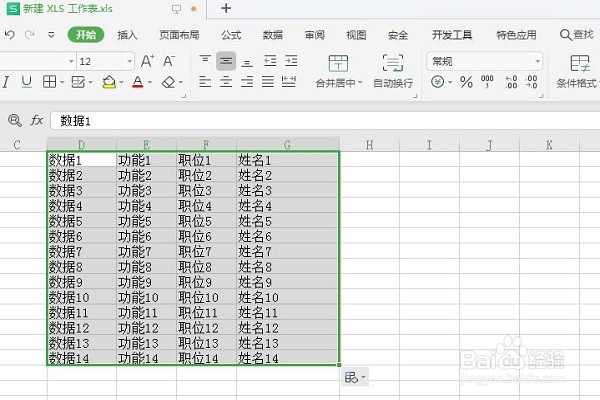
Task: Open the font size 12 dropdown
Action: pos(130,61)
